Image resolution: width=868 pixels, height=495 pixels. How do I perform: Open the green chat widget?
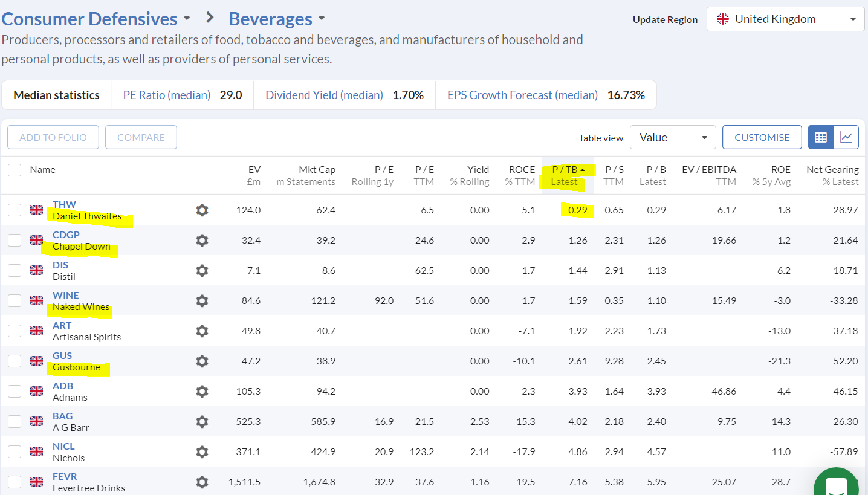pyautogui.click(x=837, y=483)
